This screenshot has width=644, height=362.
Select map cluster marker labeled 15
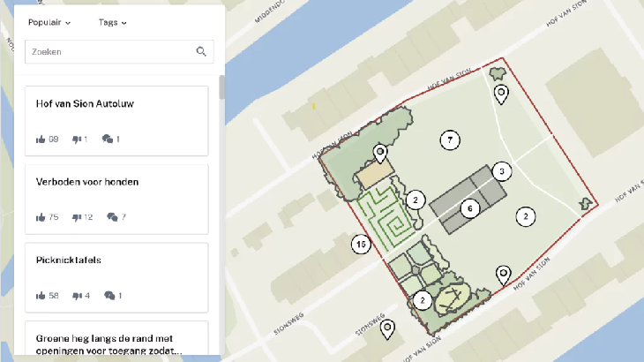tap(361, 245)
